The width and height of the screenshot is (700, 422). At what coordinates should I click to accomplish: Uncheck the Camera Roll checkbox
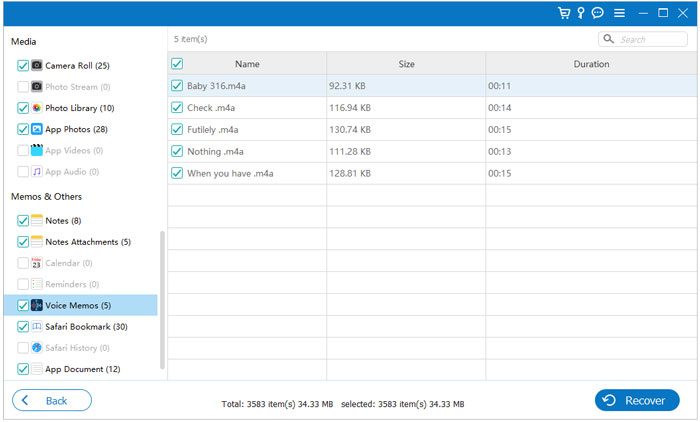point(23,66)
